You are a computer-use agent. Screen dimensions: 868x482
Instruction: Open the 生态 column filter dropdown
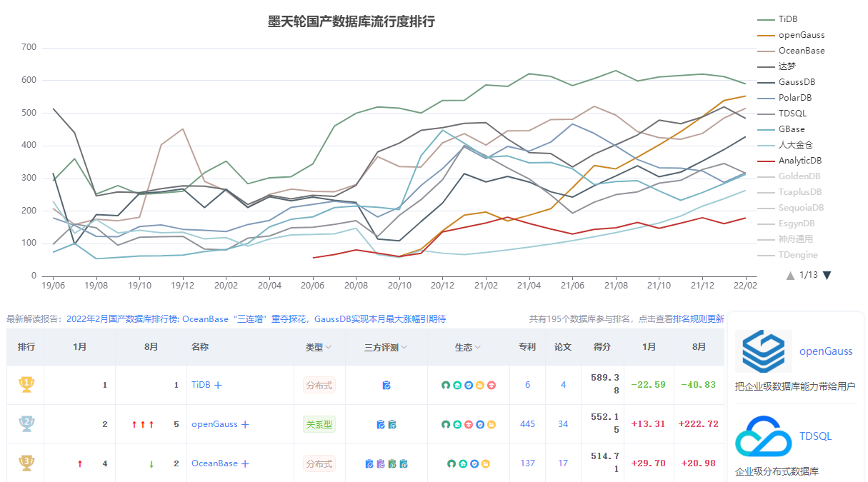[x=477, y=348]
